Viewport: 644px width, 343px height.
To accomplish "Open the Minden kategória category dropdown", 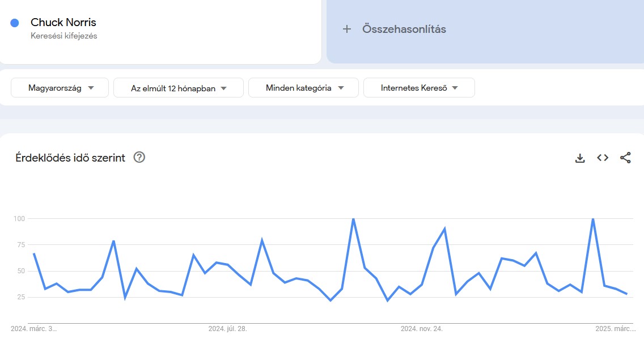I will pos(303,87).
